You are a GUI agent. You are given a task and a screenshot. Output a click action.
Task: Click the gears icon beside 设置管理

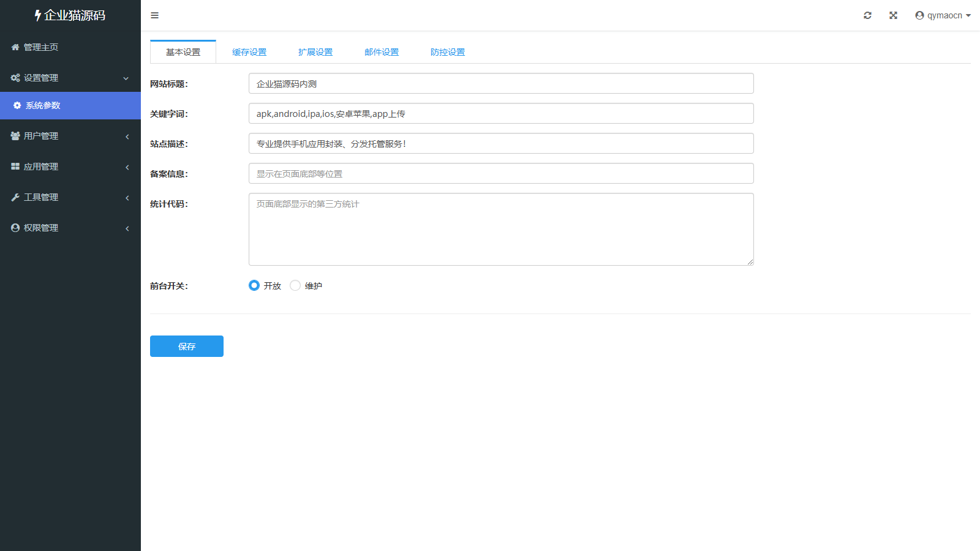pos(15,78)
